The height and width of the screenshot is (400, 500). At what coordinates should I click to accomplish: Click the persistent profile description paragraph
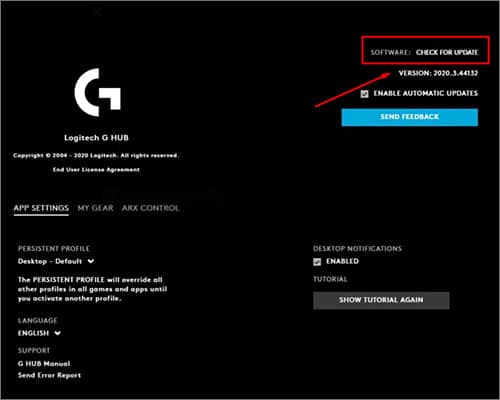coord(92,289)
